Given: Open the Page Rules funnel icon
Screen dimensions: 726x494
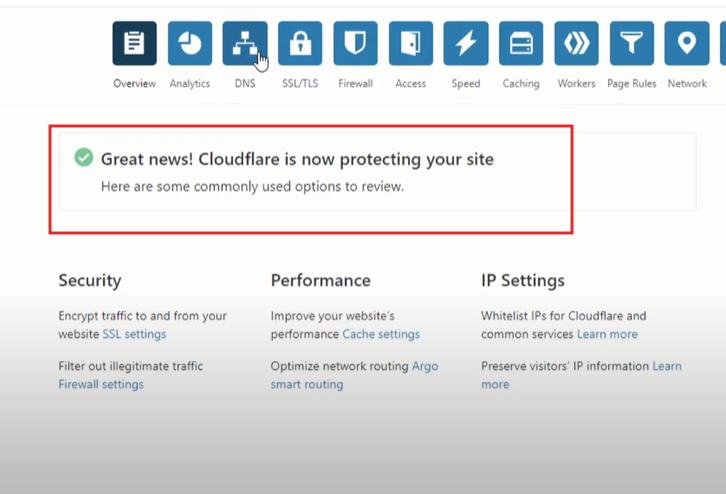Looking at the screenshot, I should coord(631,44).
